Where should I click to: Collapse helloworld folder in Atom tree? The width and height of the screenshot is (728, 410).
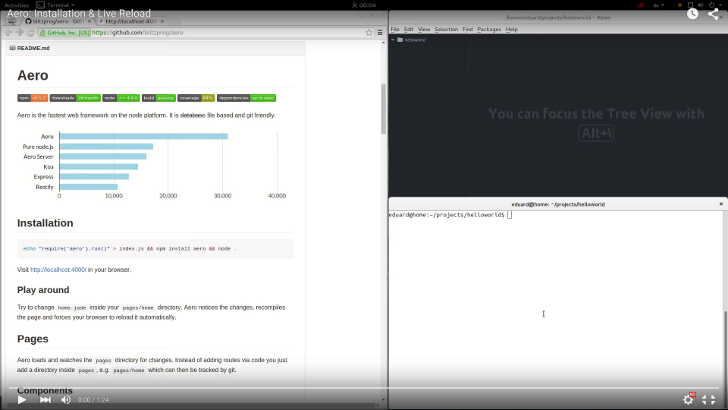(x=393, y=40)
